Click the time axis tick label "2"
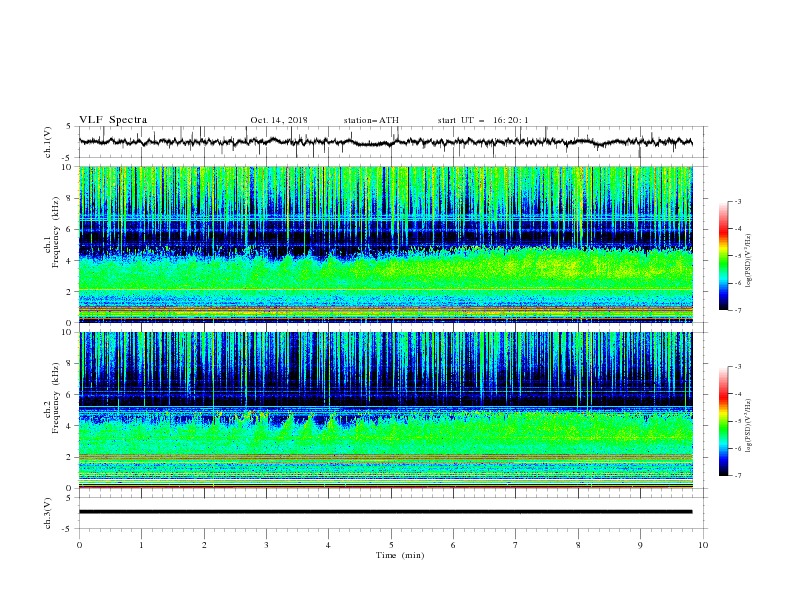The image size is (792, 612). 204,545
